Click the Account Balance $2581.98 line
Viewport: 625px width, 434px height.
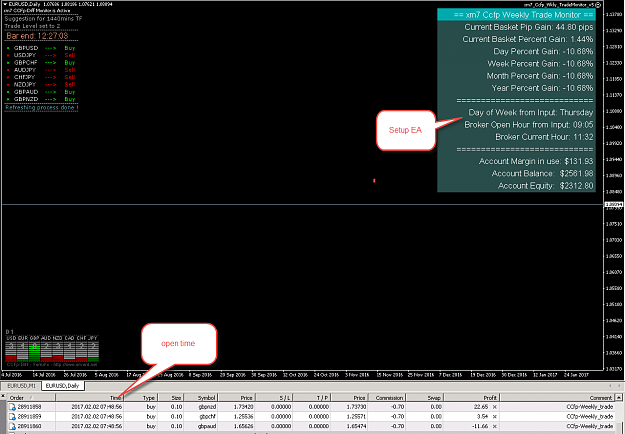(542, 174)
